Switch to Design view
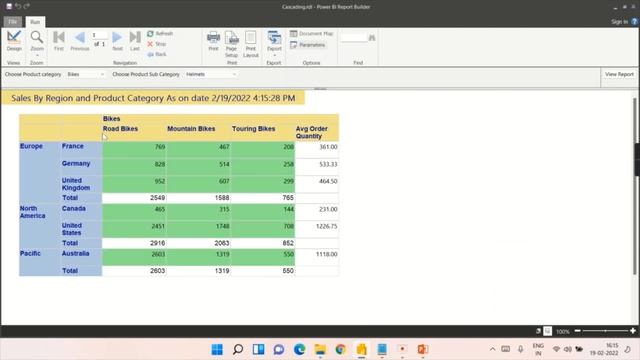Screen dimensions: 640x360 (x=14, y=41)
